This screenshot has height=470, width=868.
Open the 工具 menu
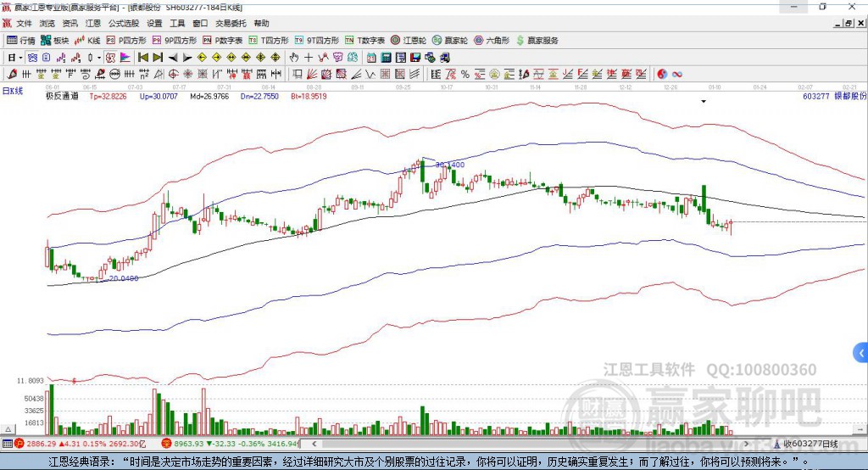[x=177, y=23]
